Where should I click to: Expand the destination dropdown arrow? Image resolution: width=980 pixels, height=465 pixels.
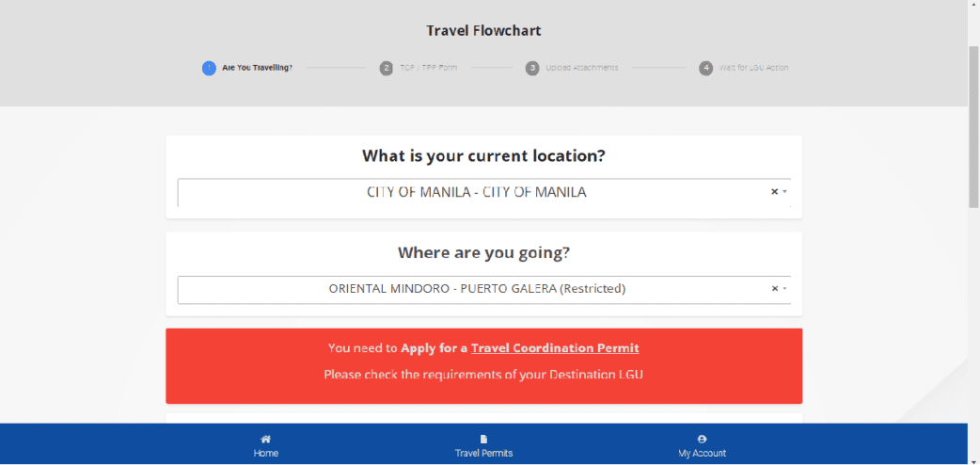click(784, 289)
